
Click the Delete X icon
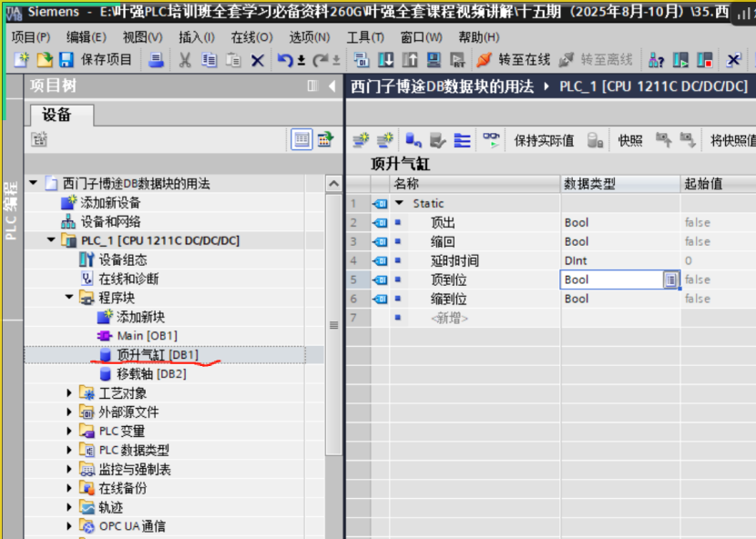point(258,60)
